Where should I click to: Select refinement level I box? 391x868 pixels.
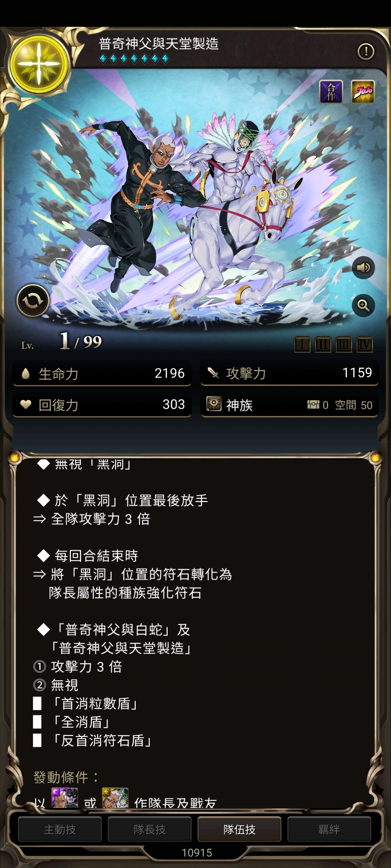coord(302,345)
